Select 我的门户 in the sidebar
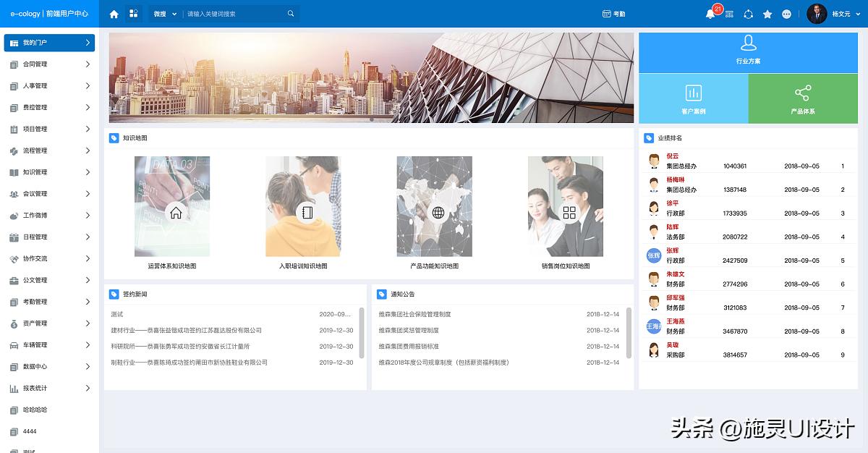 coord(49,43)
